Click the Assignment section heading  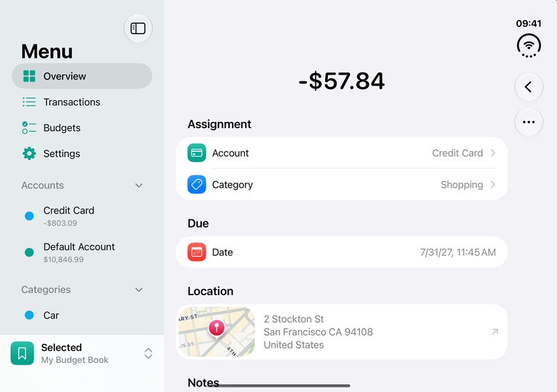(219, 124)
